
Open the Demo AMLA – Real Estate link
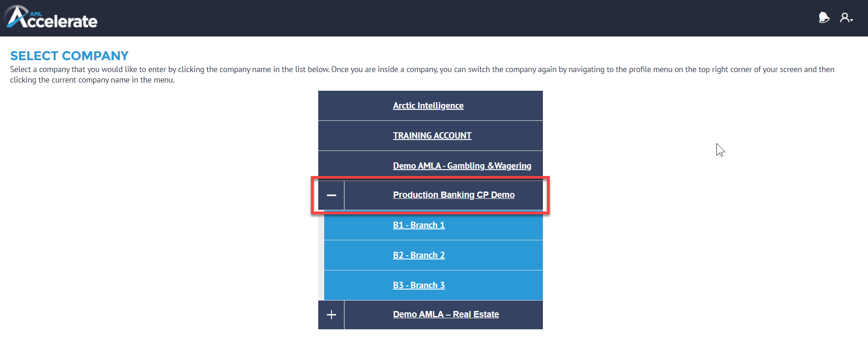click(x=446, y=315)
